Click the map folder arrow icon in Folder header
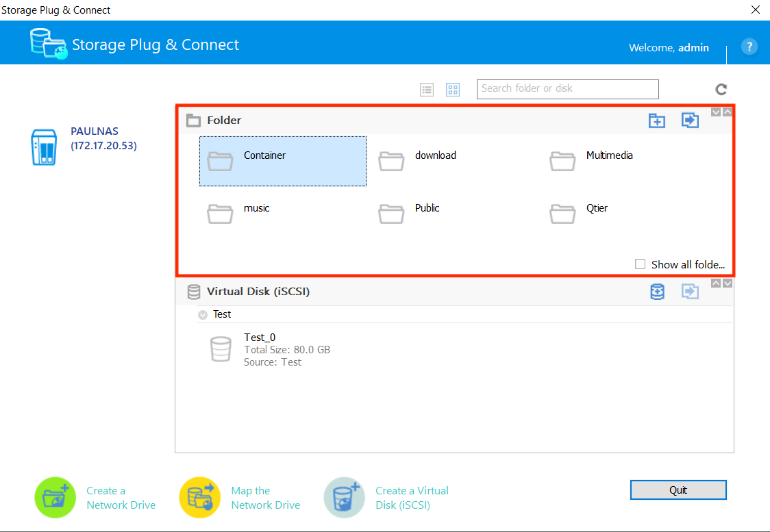The height and width of the screenshot is (532, 770). tap(690, 121)
